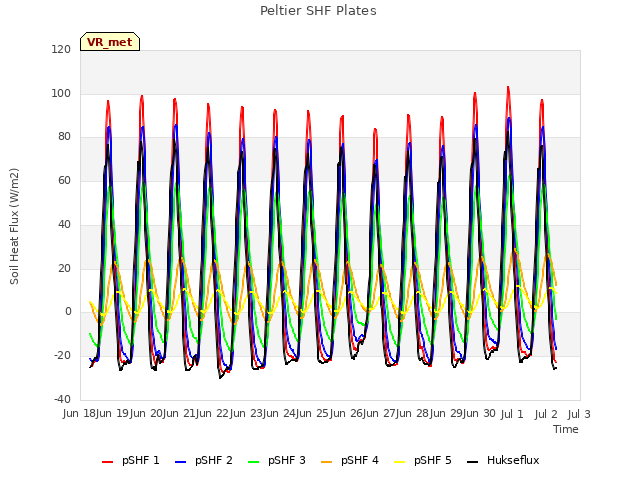Click the 40 y-axis tick label

pyautogui.click(x=64, y=224)
